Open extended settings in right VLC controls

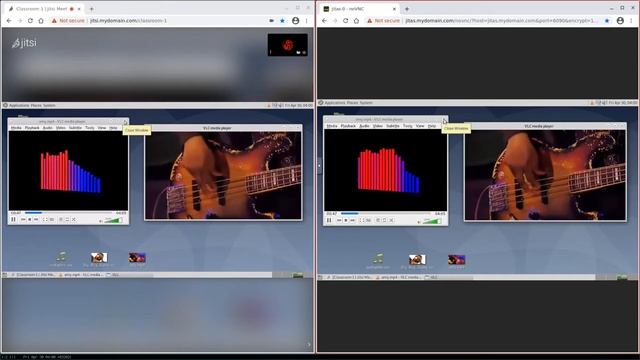point(368,220)
